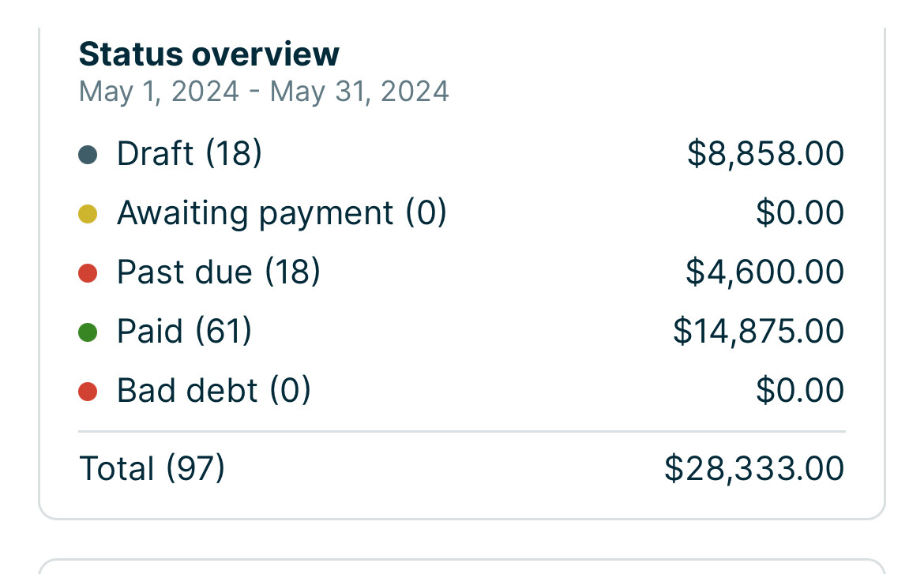Click the $14,875.00 paid amount
The image size is (924, 574).
click(x=758, y=331)
